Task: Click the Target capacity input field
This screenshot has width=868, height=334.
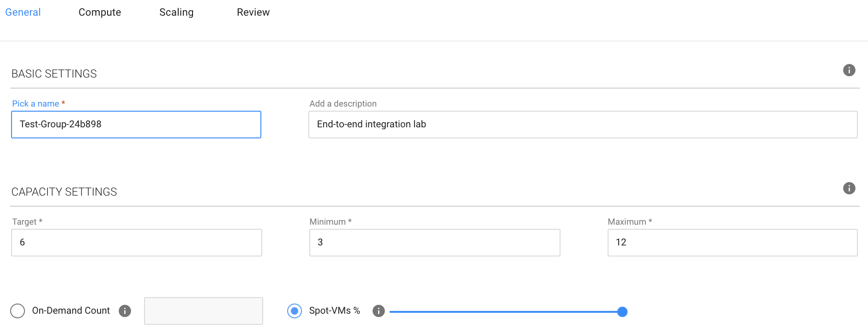Action: (x=136, y=243)
